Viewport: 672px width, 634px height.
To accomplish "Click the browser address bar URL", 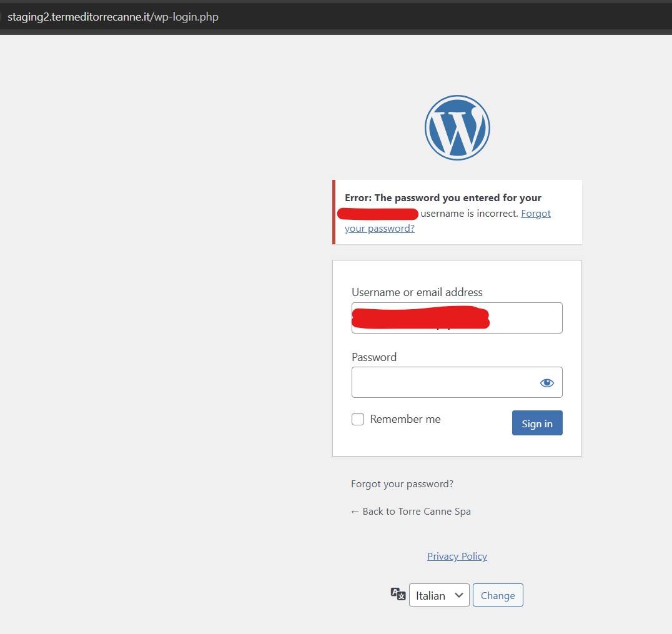I will tap(113, 17).
